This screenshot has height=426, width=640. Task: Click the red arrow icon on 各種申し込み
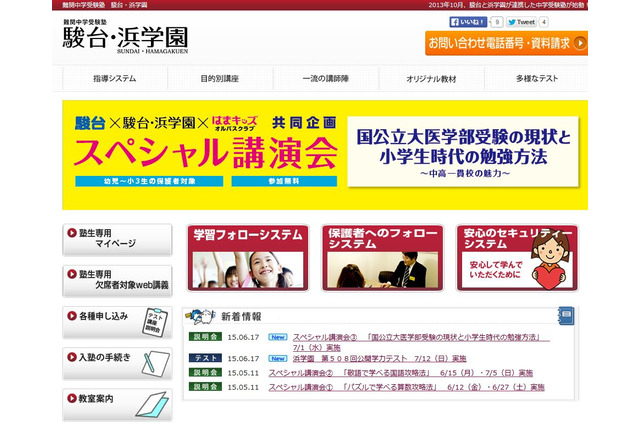pyautogui.click(x=72, y=315)
